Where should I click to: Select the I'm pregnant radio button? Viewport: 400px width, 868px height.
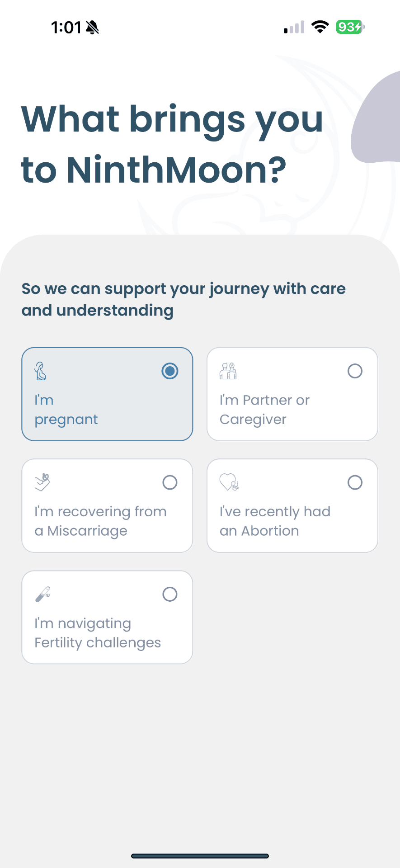[170, 371]
